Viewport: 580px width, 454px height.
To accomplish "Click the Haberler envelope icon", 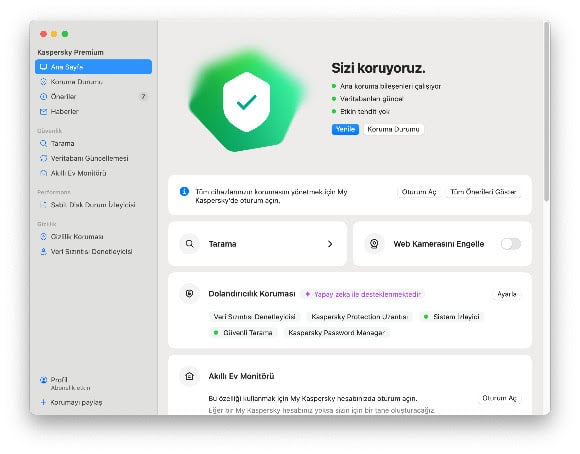I will (43, 111).
